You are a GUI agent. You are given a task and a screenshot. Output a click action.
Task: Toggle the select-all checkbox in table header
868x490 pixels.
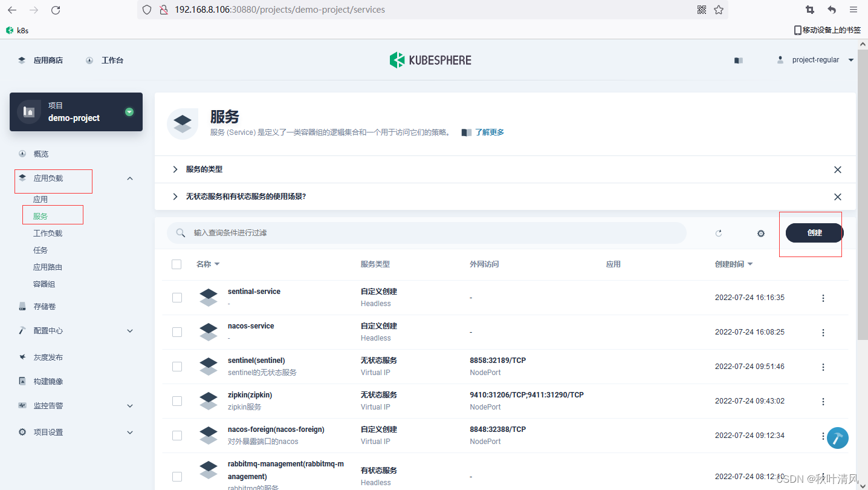pyautogui.click(x=177, y=264)
